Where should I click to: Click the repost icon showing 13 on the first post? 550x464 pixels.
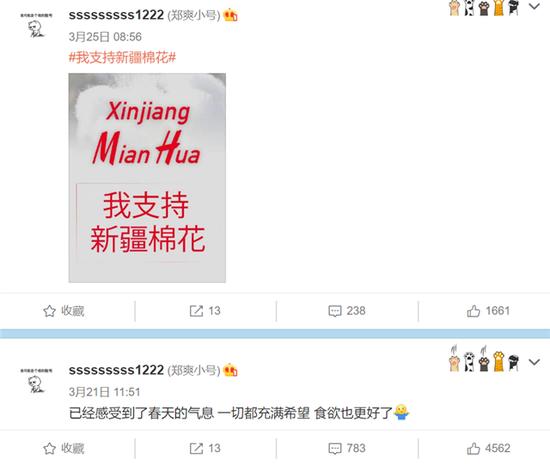point(196,311)
